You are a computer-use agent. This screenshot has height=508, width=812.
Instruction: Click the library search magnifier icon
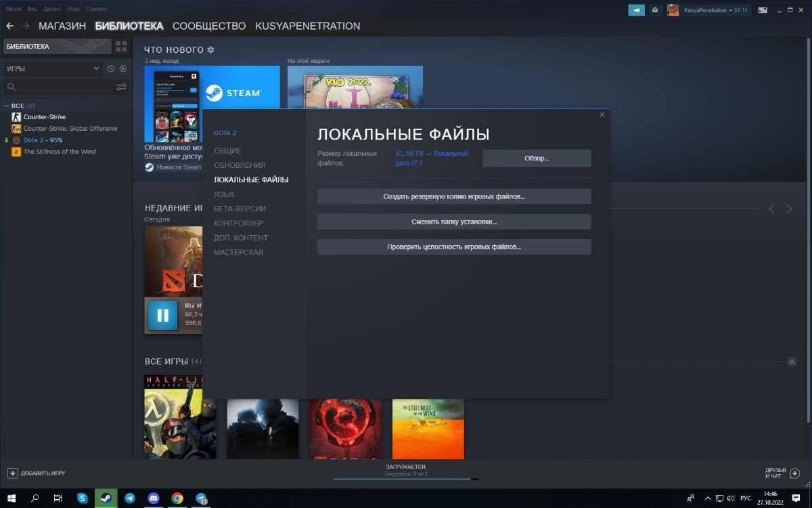11,87
